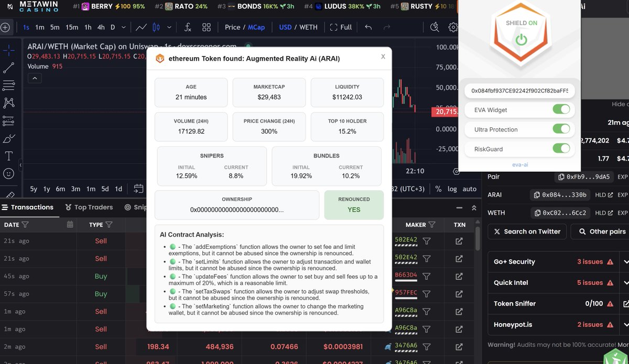Image resolution: width=629 pixels, height=364 pixels.
Task: Select candlestick chart style
Action: coord(156,27)
